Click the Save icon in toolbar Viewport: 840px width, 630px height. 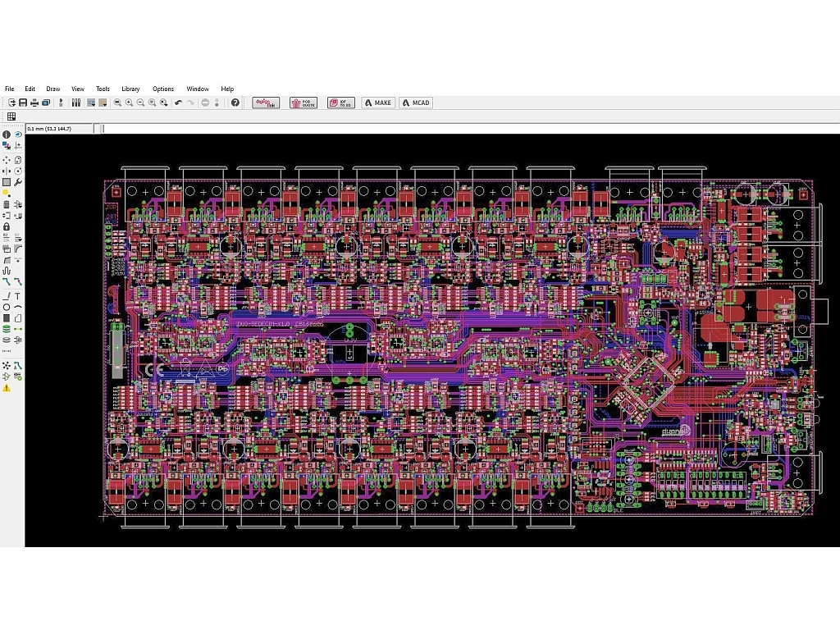point(23,103)
